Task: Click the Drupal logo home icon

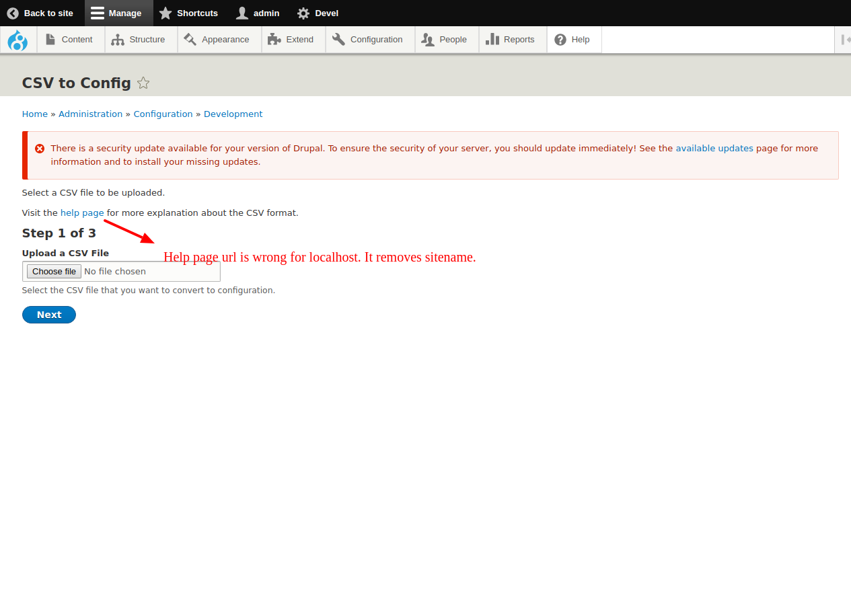Action: click(x=17, y=40)
